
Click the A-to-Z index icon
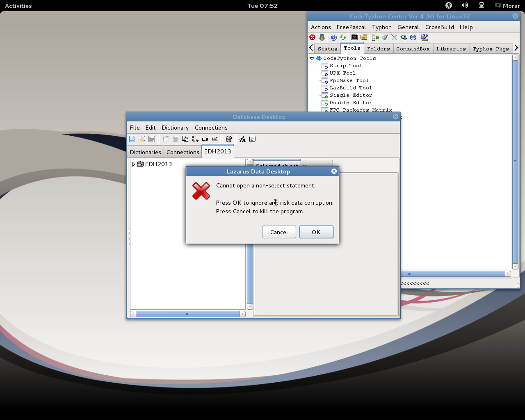(195, 139)
